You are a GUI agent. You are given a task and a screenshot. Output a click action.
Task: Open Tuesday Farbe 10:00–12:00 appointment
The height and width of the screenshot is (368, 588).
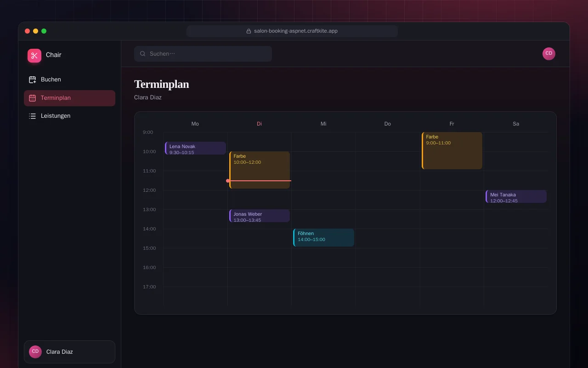click(x=260, y=170)
